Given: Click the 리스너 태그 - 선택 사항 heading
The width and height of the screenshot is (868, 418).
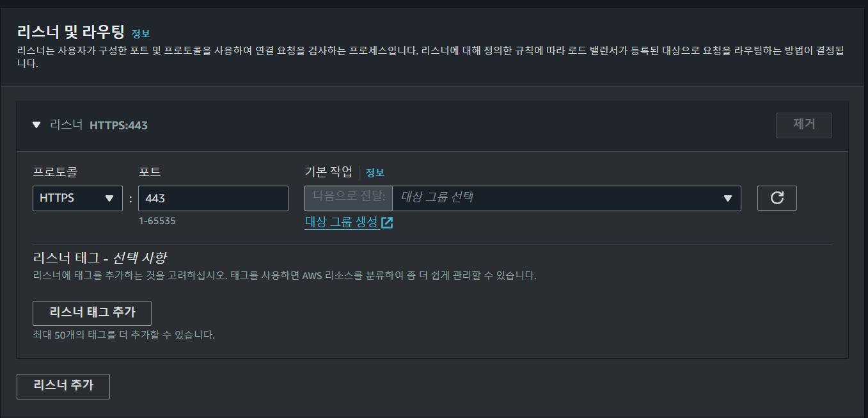Looking at the screenshot, I should [99, 258].
